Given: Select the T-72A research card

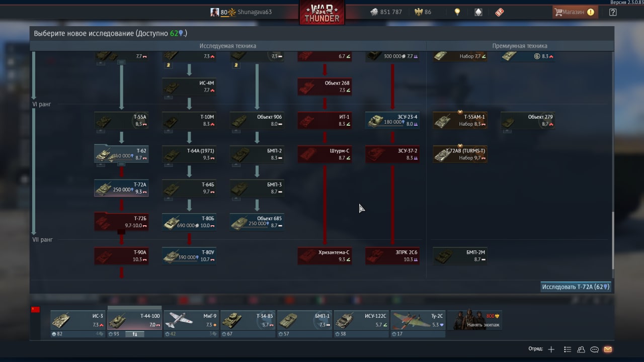Looking at the screenshot, I should pyautogui.click(x=121, y=188).
